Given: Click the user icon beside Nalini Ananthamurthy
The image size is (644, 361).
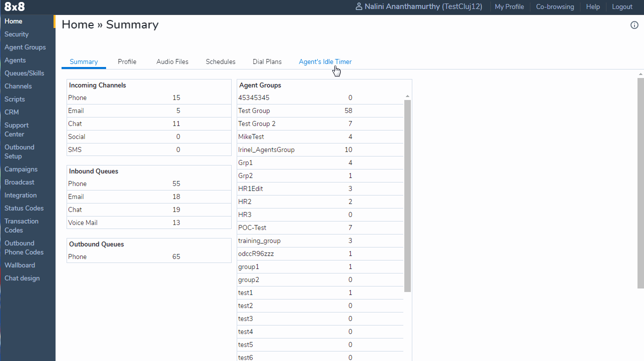Looking at the screenshot, I should 358,7.
